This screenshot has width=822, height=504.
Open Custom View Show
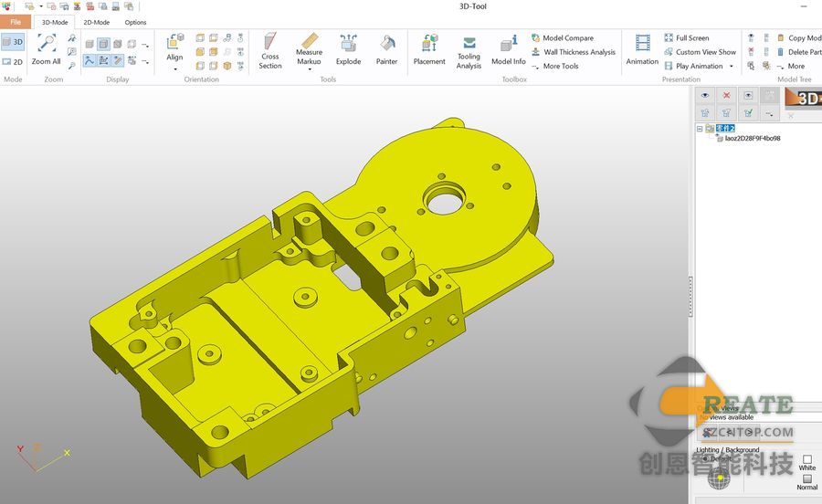700,52
